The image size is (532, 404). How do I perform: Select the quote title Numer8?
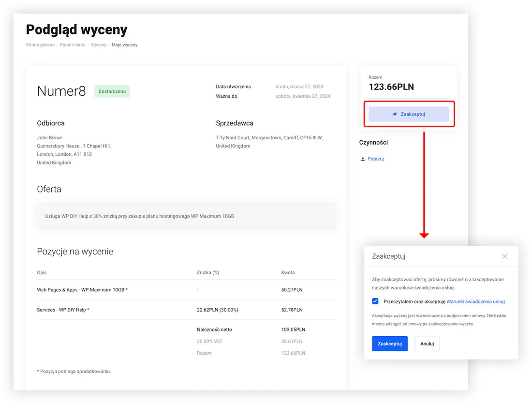click(61, 91)
